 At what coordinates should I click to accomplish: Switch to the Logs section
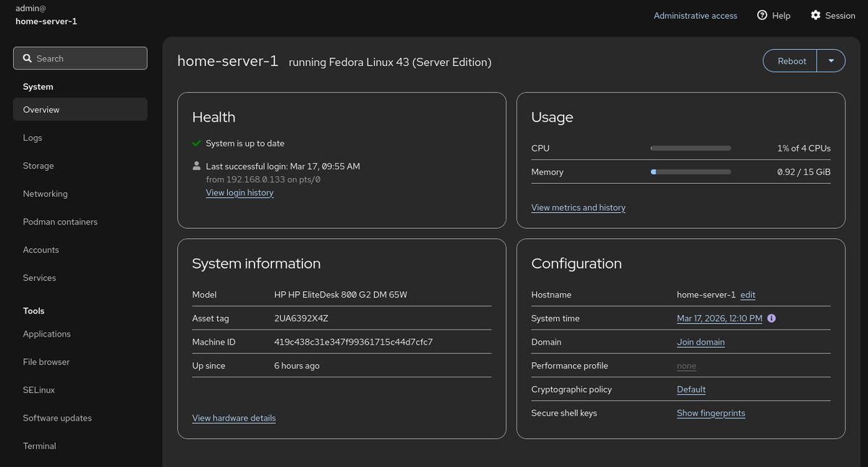pos(32,138)
